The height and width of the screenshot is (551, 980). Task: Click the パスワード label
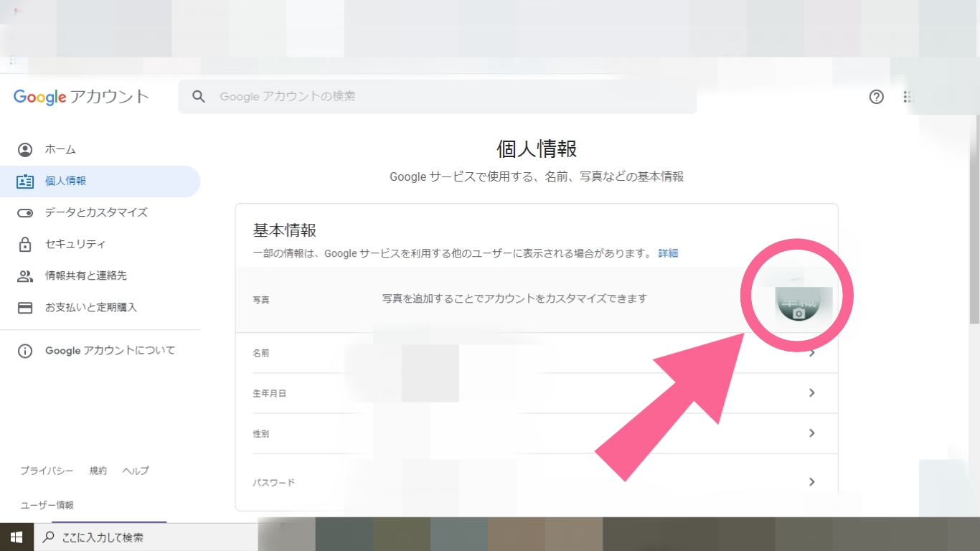click(274, 483)
